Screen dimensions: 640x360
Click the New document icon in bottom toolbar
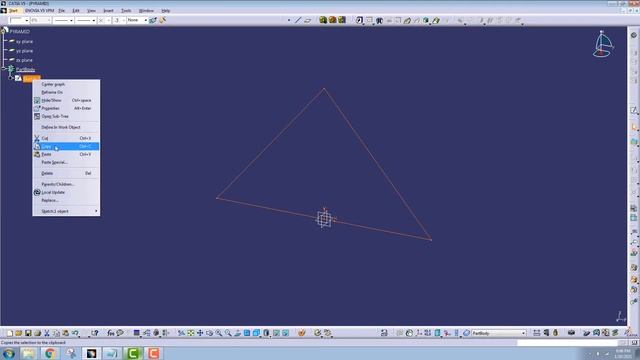(10, 333)
